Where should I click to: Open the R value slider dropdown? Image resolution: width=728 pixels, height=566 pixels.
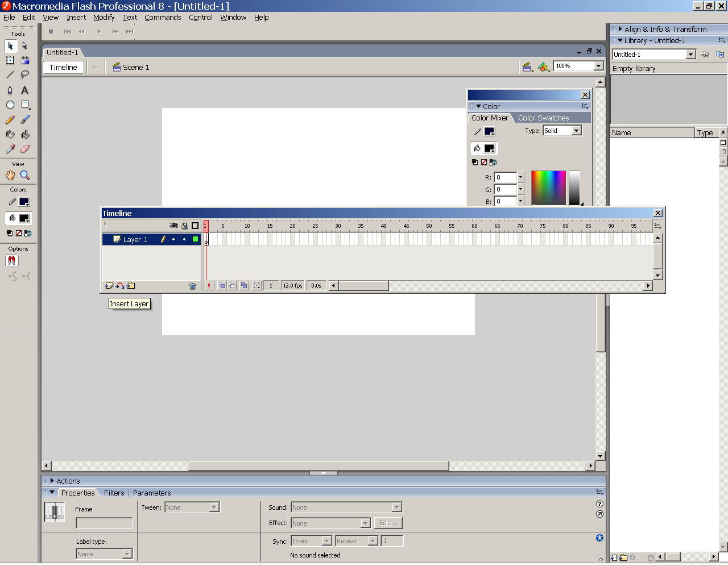(x=520, y=177)
